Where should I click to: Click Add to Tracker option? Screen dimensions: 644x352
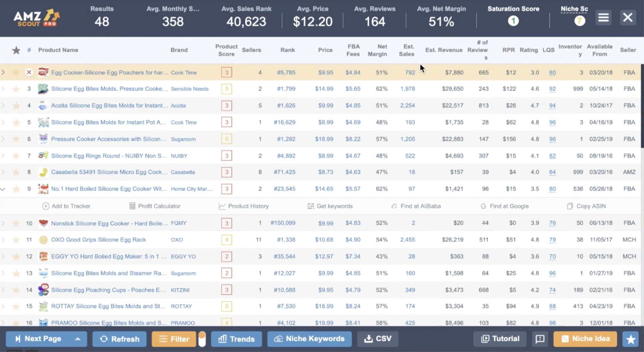[66, 206]
